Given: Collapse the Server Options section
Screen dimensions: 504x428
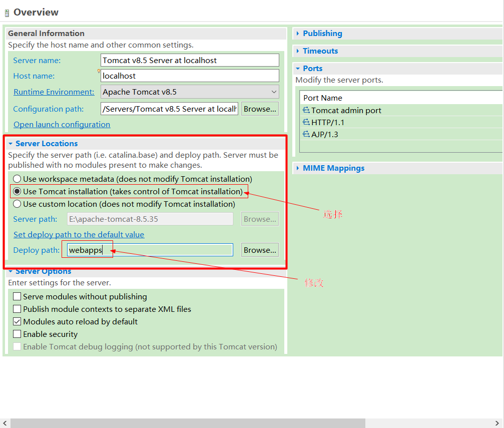Looking at the screenshot, I should click(11, 271).
